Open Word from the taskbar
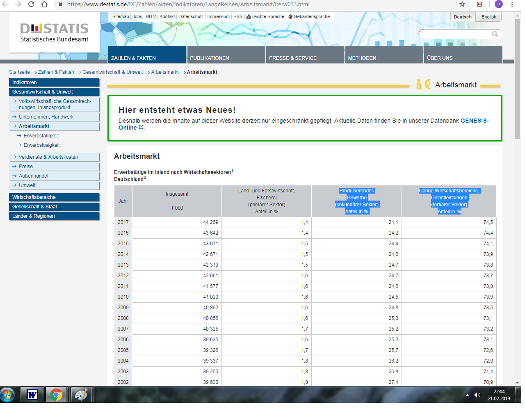 click(x=32, y=395)
